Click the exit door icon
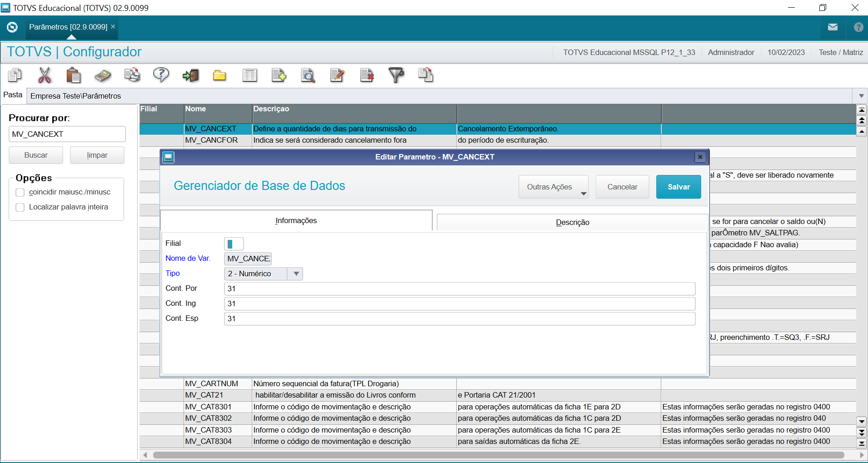 point(190,75)
